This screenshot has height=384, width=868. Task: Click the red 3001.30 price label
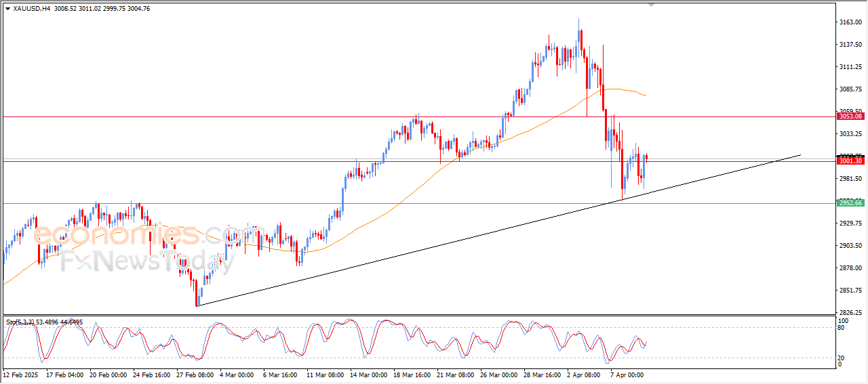850,161
